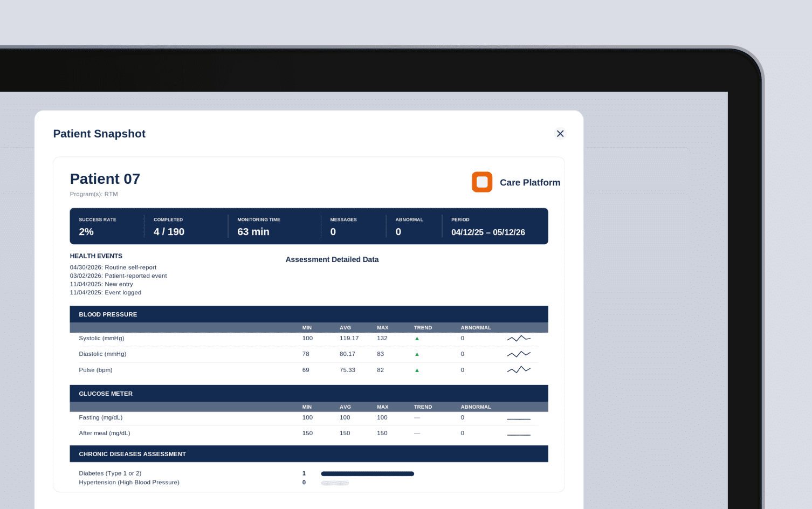The image size is (812, 509).
Task: Click the Glucose Meter MAX column header
Action: point(383,407)
